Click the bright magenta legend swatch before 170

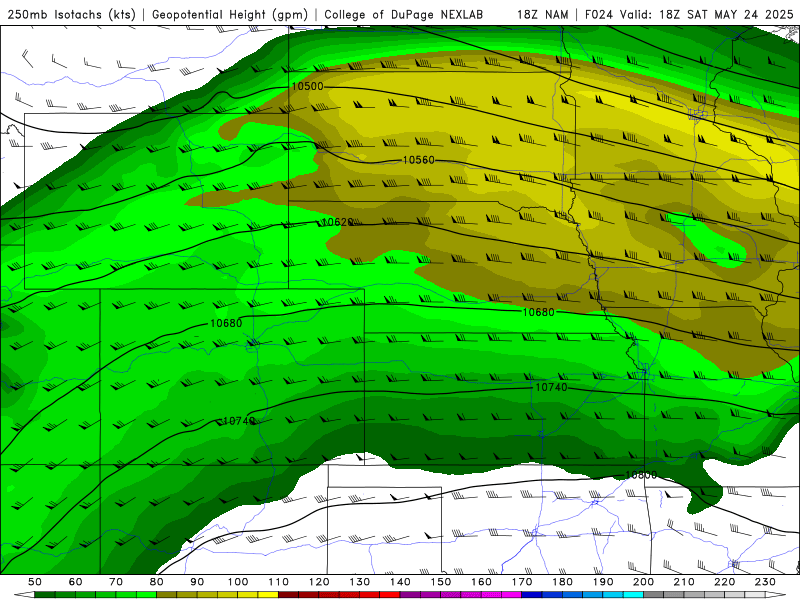(512, 595)
